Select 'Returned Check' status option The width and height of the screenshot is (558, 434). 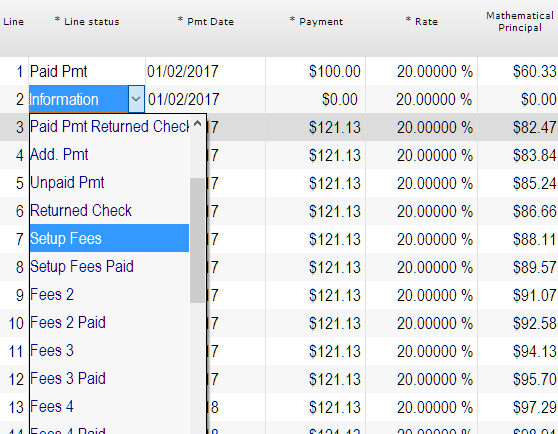109,210
